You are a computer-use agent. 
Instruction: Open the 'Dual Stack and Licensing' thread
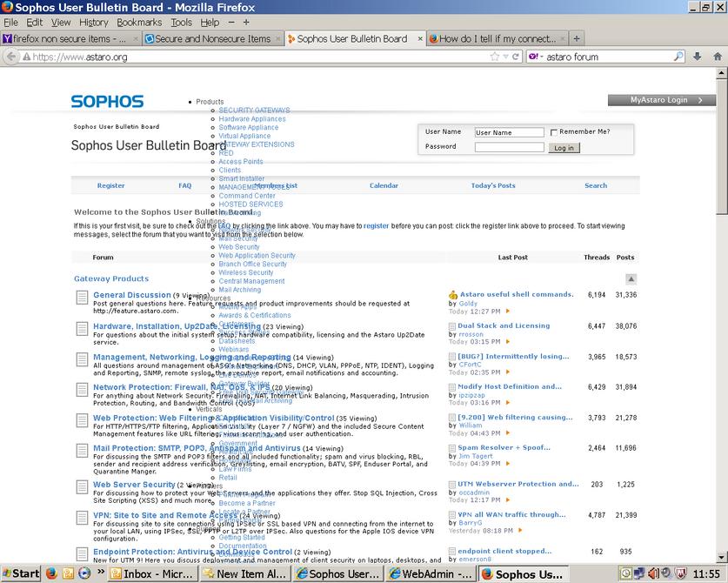pyautogui.click(x=504, y=325)
